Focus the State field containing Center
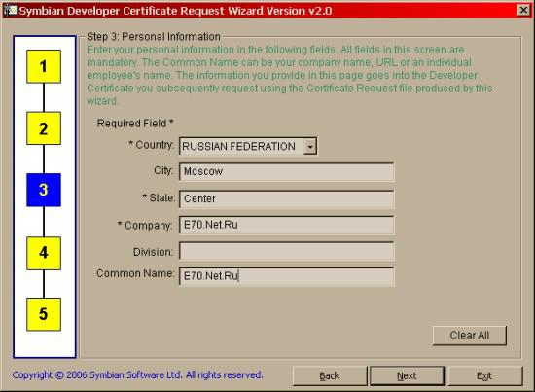The image size is (535, 392). point(287,199)
